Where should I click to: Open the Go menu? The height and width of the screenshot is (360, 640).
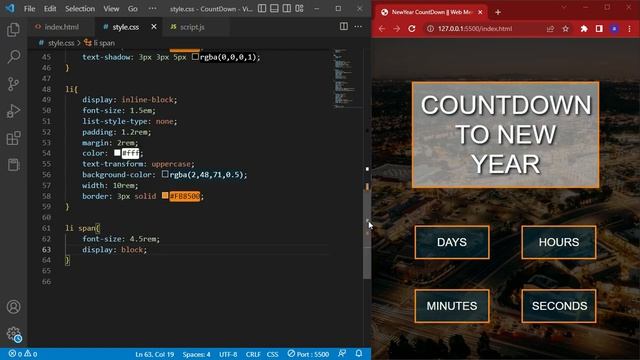(x=133, y=9)
